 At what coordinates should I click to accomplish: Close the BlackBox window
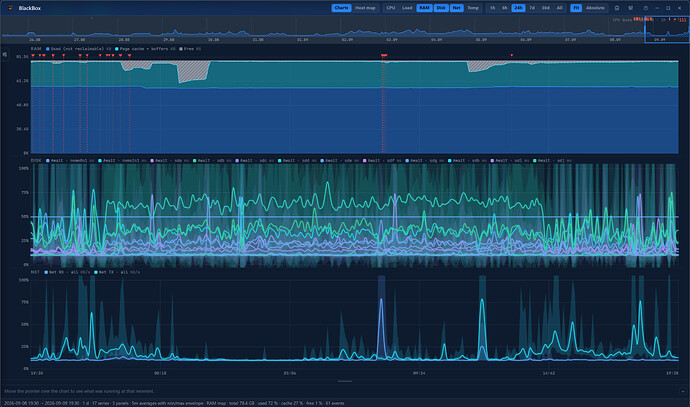pos(679,8)
